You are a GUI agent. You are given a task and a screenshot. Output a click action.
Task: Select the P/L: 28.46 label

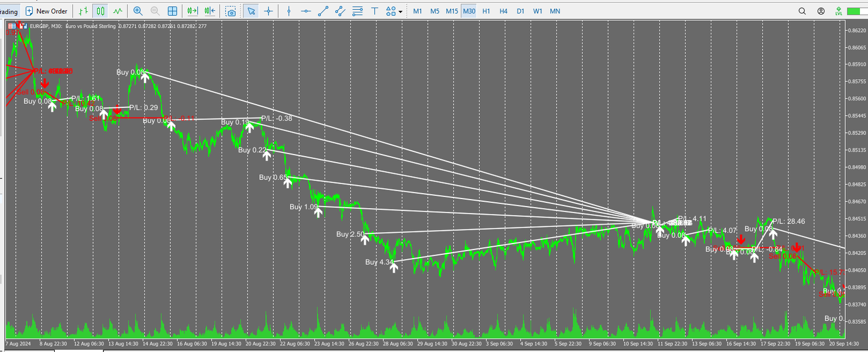[x=789, y=221]
